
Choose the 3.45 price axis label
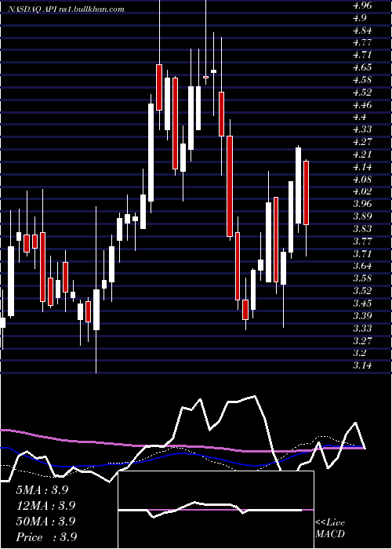pos(364,304)
